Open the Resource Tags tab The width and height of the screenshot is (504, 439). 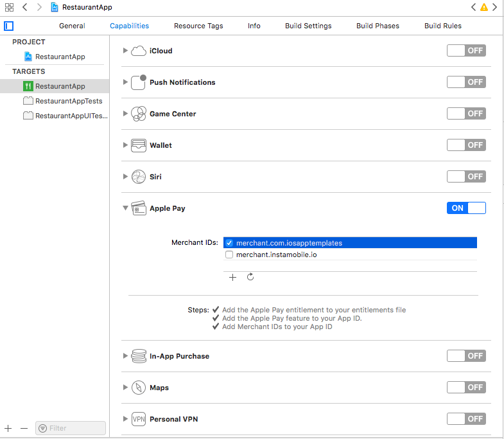(x=198, y=26)
